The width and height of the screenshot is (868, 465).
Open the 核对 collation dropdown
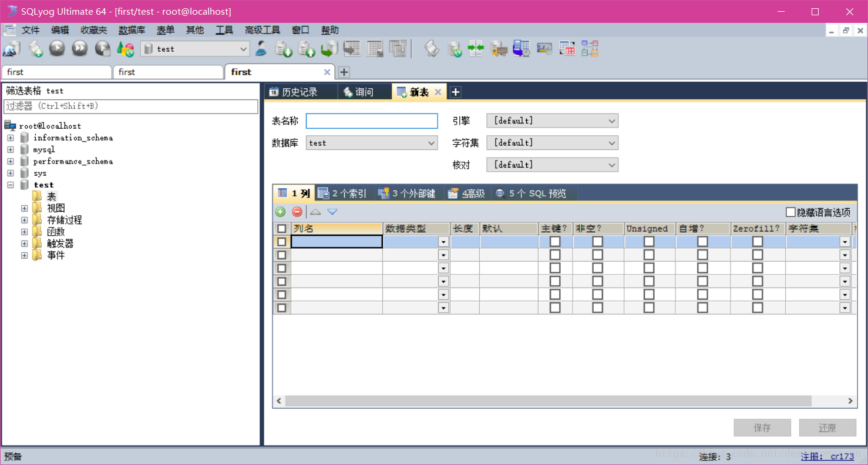pyautogui.click(x=553, y=165)
